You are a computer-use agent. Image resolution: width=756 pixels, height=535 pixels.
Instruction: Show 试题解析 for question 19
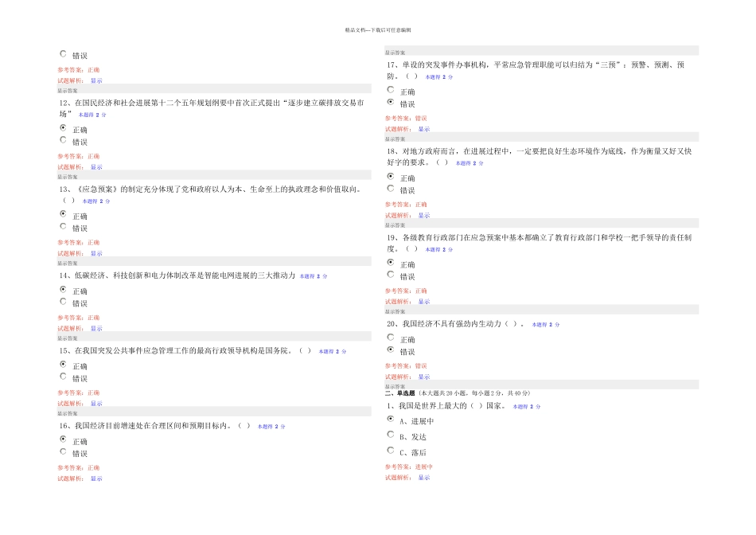[x=424, y=302]
